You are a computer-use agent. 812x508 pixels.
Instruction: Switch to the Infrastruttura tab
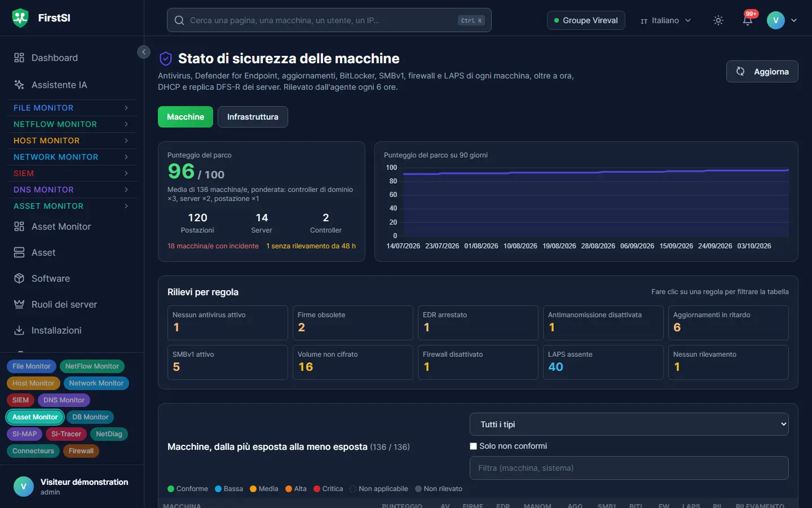pyautogui.click(x=253, y=117)
